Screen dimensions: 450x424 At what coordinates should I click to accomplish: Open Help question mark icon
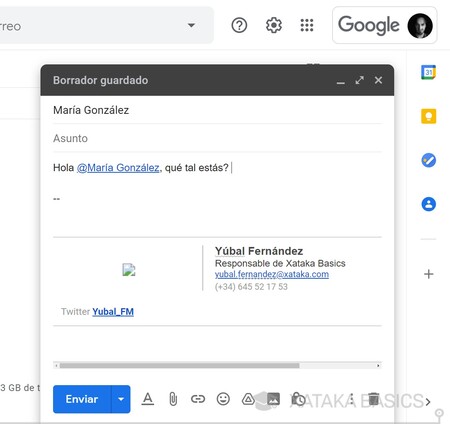[239, 25]
